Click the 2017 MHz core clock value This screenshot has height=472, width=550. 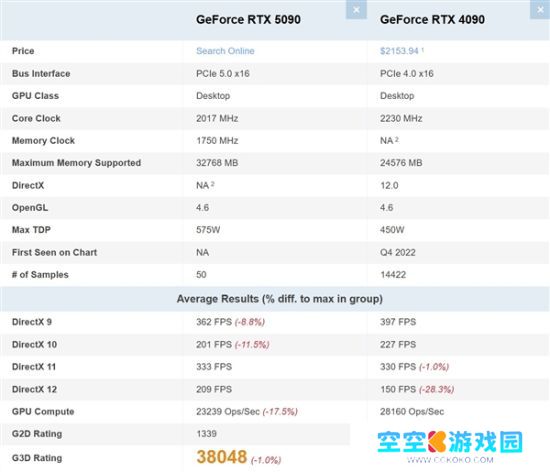(x=217, y=119)
